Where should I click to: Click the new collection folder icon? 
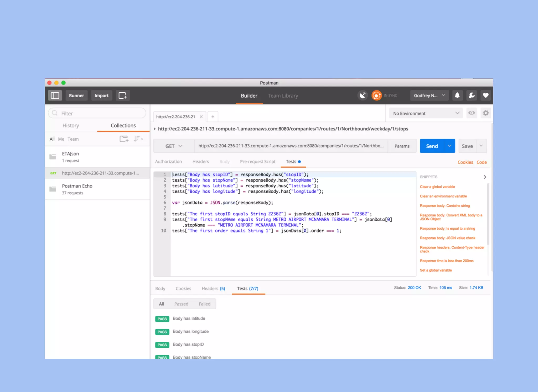124,139
